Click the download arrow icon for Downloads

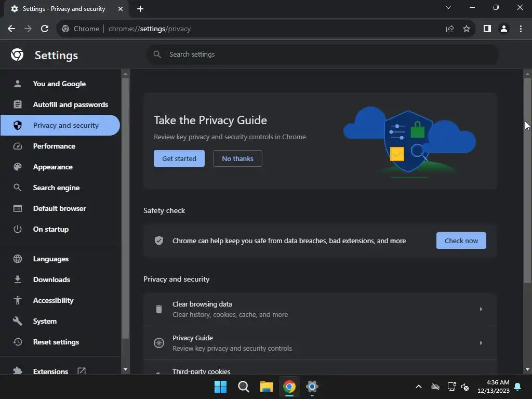point(18,279)
